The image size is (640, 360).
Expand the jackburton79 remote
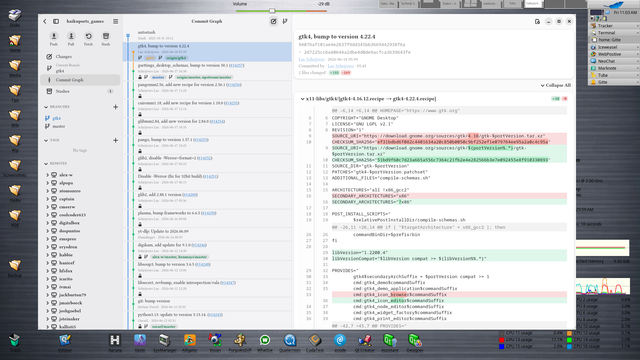coord(47,295)
